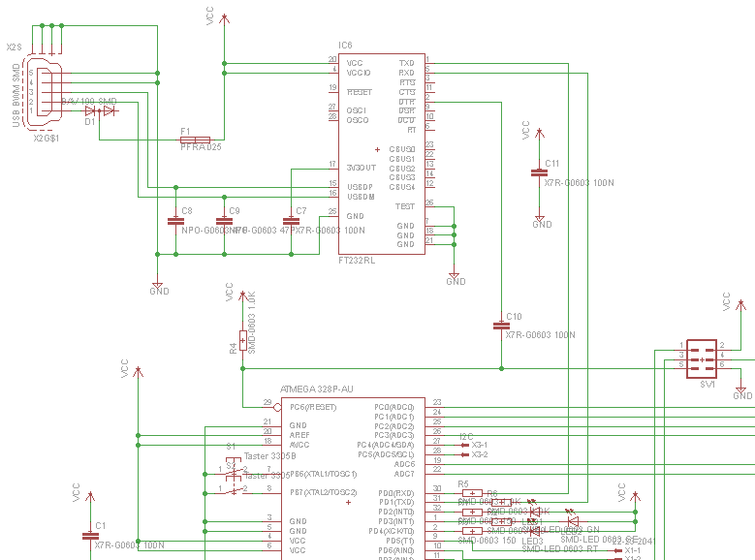The height and width of the screenshot is (560, 755).
Task: Select the 'X7R-G0603 100N' value under C10
Action: pos(540,335)
